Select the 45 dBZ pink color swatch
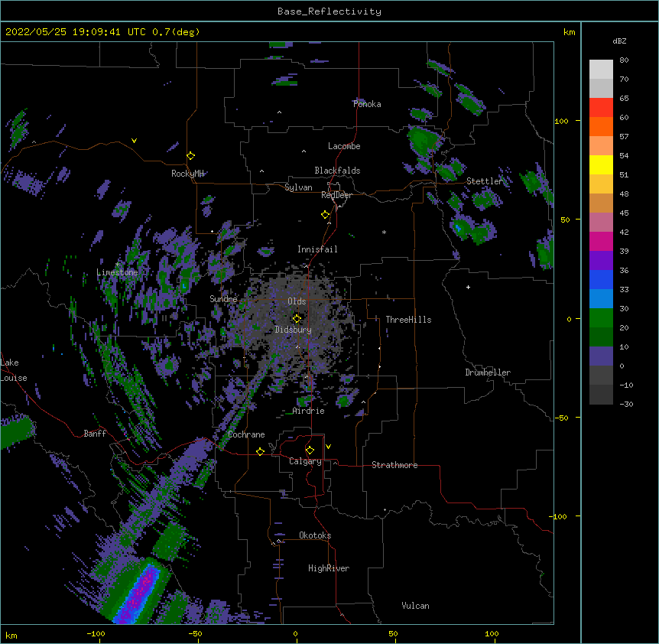Screen dimensions: 659x644 click(x=601, y=223)
